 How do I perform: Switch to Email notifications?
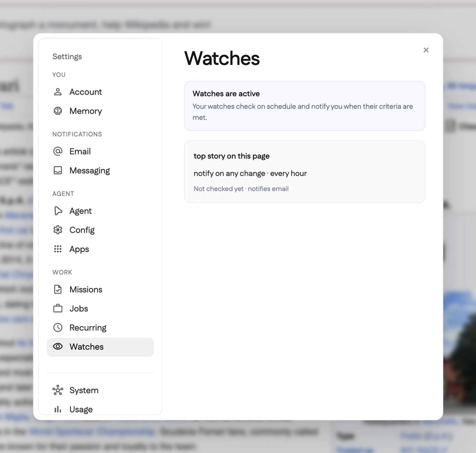pos(100,151)
